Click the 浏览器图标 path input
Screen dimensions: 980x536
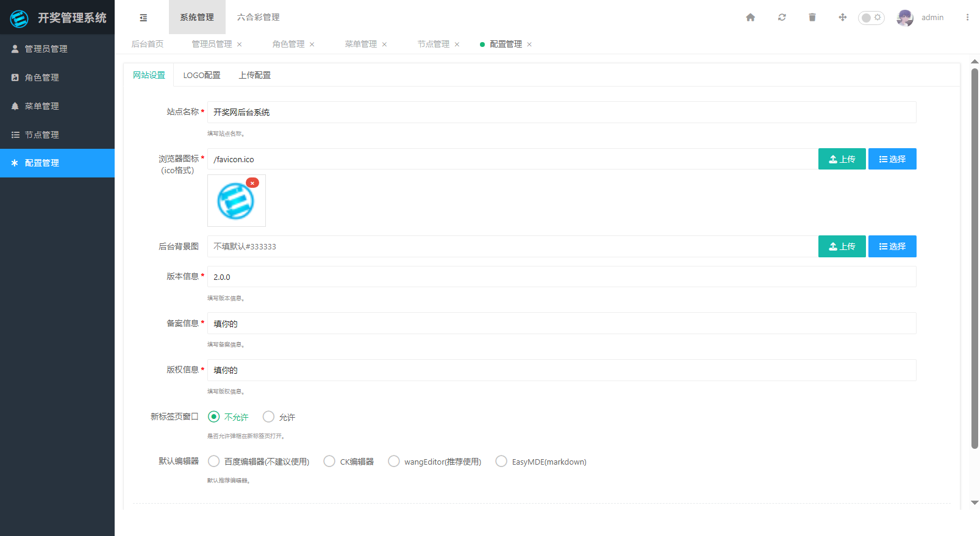[513, 159]
